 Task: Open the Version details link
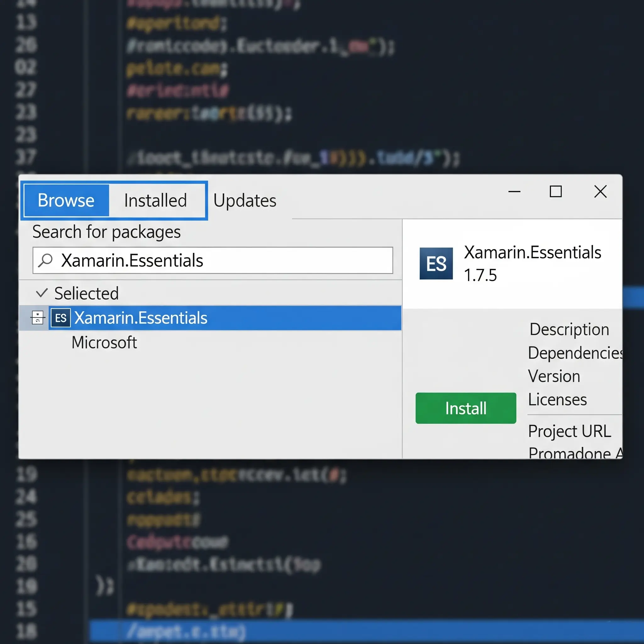click(554, 376)
